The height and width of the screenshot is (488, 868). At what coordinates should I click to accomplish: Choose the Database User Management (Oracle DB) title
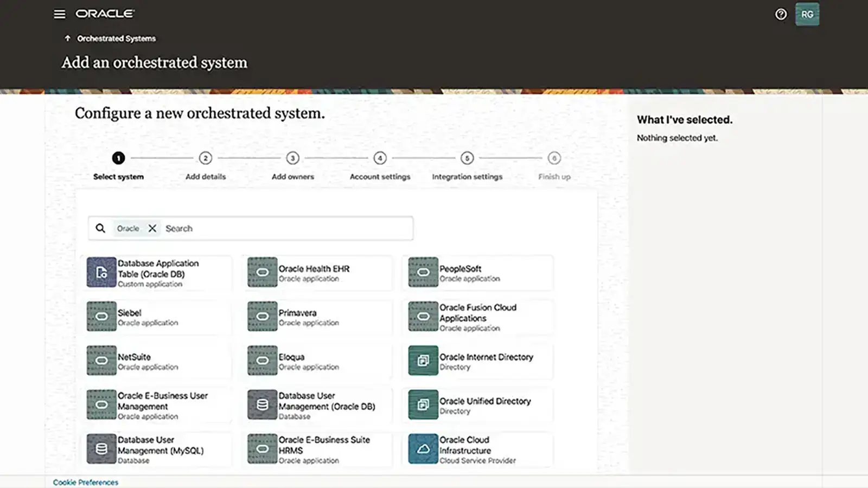327,401
